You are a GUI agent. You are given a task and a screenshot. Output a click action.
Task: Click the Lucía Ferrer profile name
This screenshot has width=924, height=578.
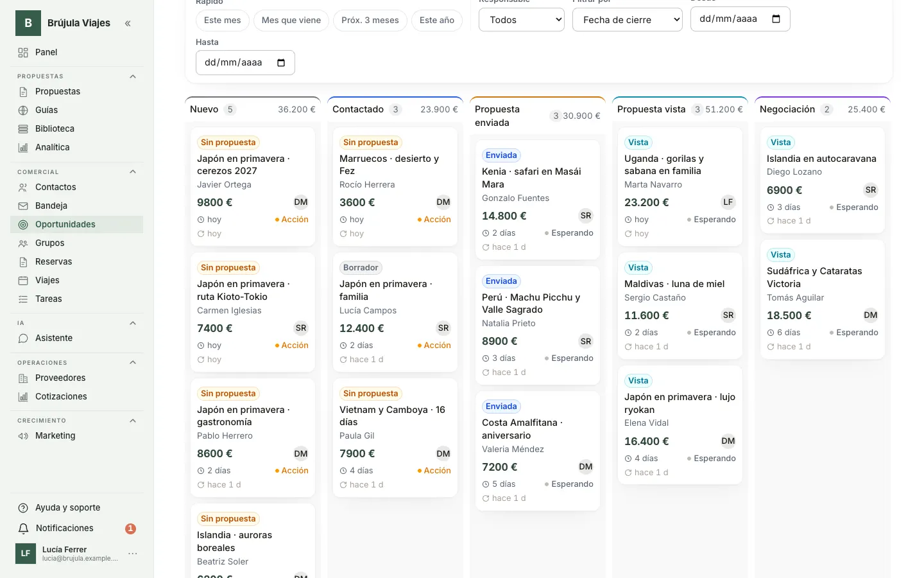point(64,550)
